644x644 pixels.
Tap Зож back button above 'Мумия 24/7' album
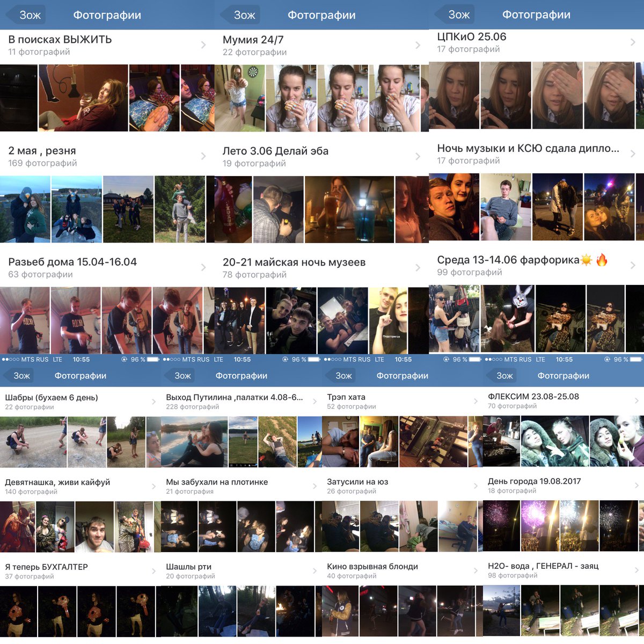point(239,15)
